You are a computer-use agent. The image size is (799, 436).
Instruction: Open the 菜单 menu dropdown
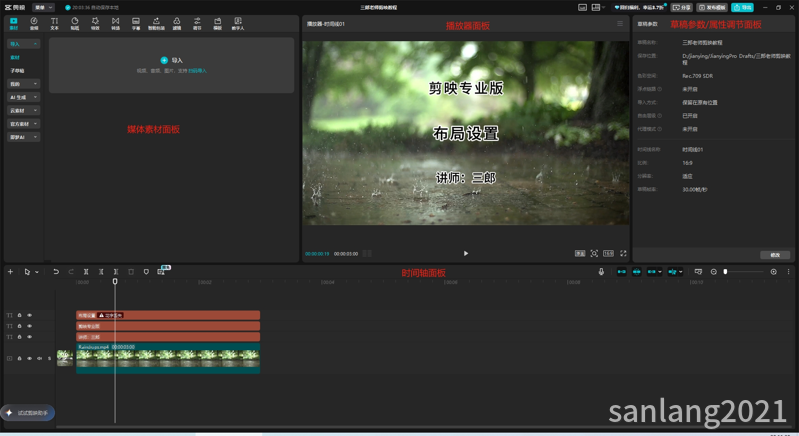click(43, 8)
